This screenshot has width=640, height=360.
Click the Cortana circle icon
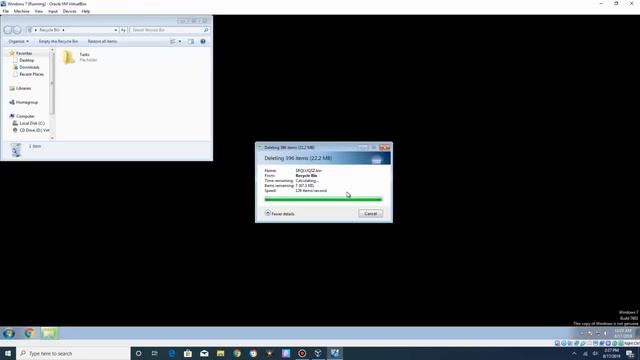click(138, 353)
